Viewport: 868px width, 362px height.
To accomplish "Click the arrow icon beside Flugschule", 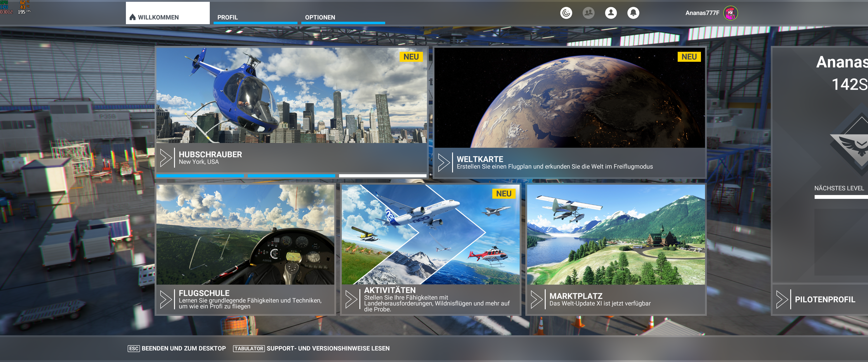I will pos(165,299).
